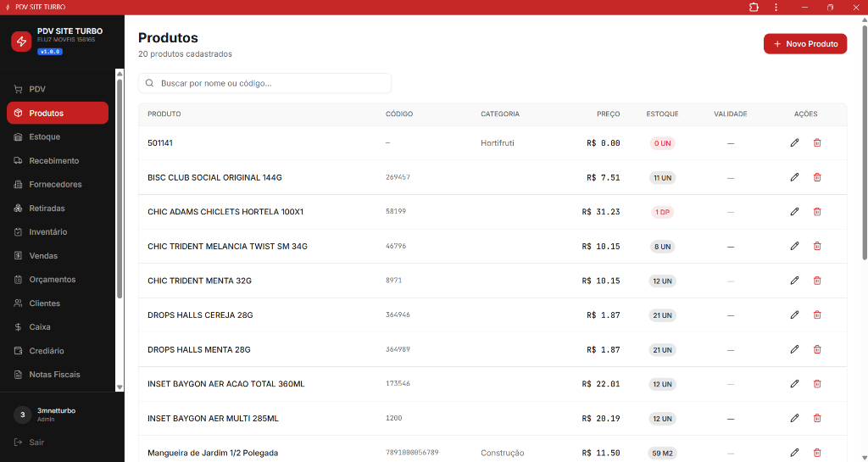
Task: Edit Mangueira de Jardim product
Action: tap(794, 453)
